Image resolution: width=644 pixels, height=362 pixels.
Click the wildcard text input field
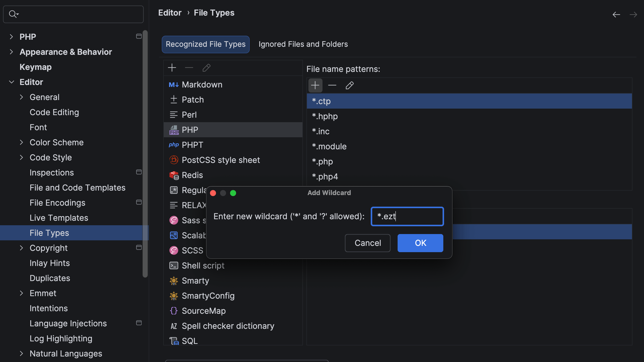[407, 216]
